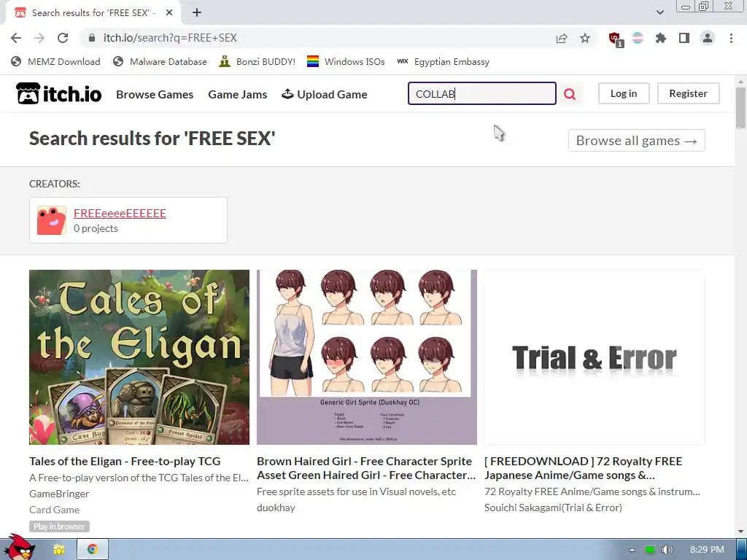Open the uBlock shield extension icon
Screen dimensions: 747x560
click(615, 39)
